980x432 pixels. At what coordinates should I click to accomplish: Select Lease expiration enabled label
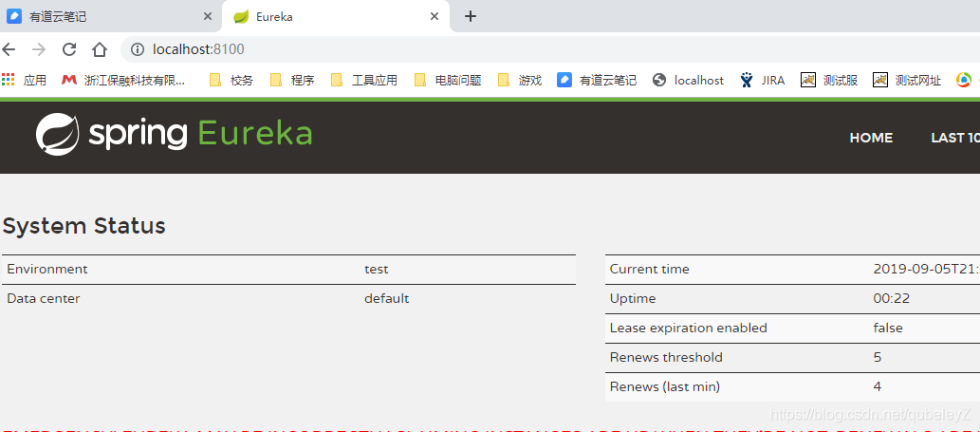coord(688,329)
